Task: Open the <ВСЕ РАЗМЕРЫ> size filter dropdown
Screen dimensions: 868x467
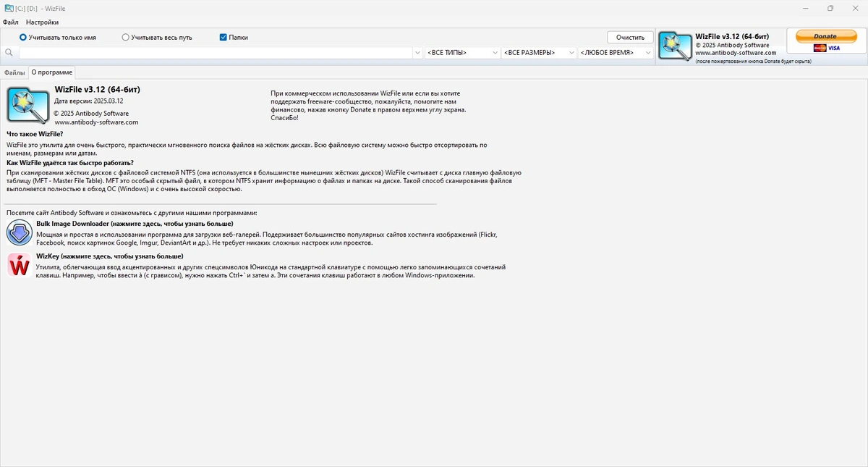Action: pos(540,53)
